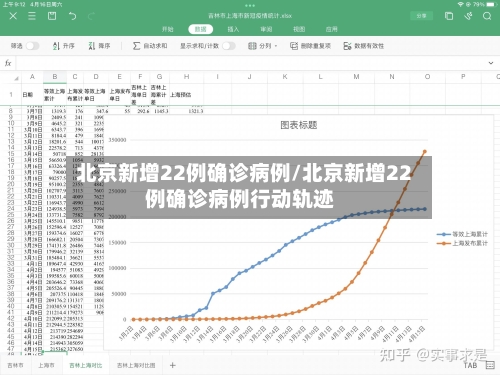Apply 自动求和 autosum
Screen dimensions: 500x375
(150, 46)
